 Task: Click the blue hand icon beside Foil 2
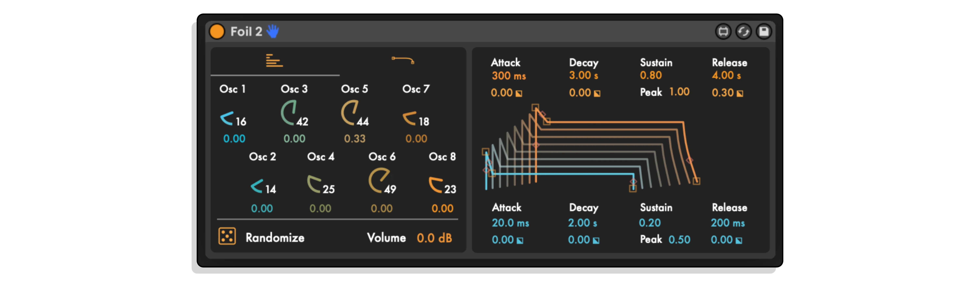pyautogui.click(x=272, y=31)
